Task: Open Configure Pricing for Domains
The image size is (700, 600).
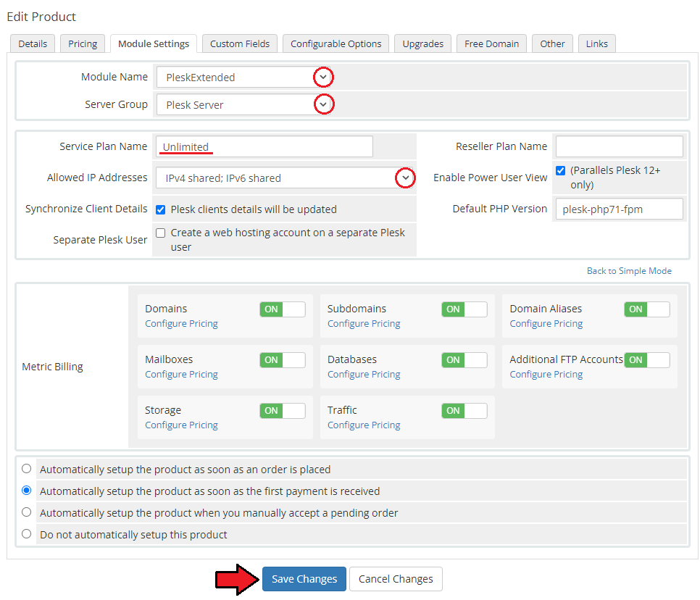Action: (181, 324)
